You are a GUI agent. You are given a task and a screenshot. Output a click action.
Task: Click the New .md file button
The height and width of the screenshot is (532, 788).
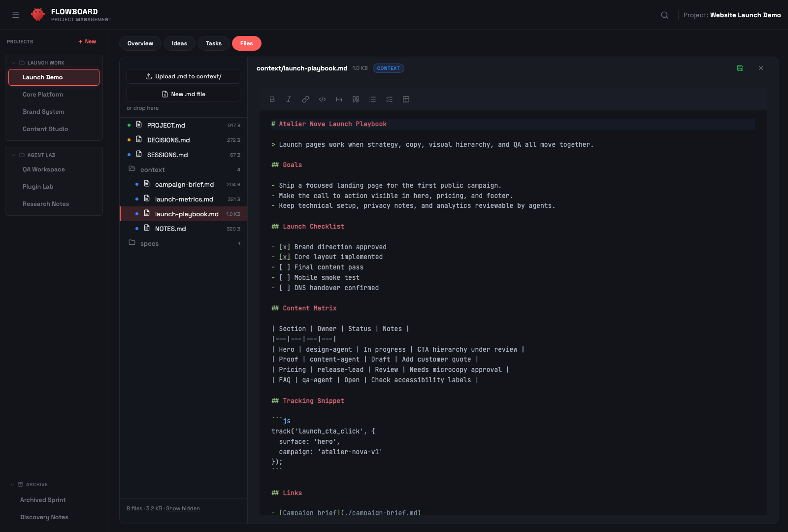[183, 94]
